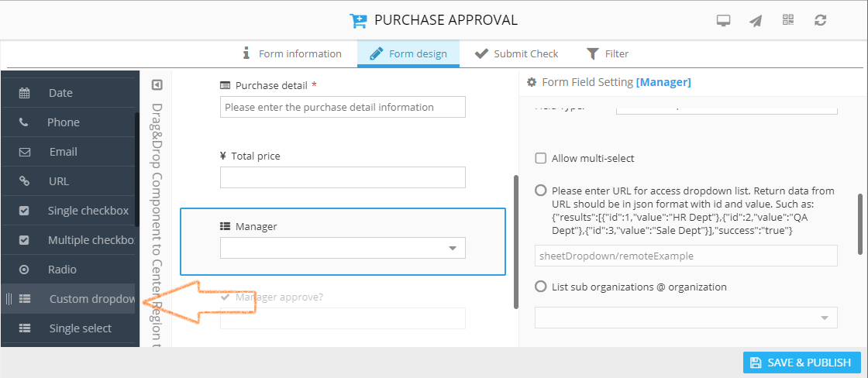Click the Purchase detail input field
The height and width of the screenshot is (378, 868).
[x=343, y=107]
